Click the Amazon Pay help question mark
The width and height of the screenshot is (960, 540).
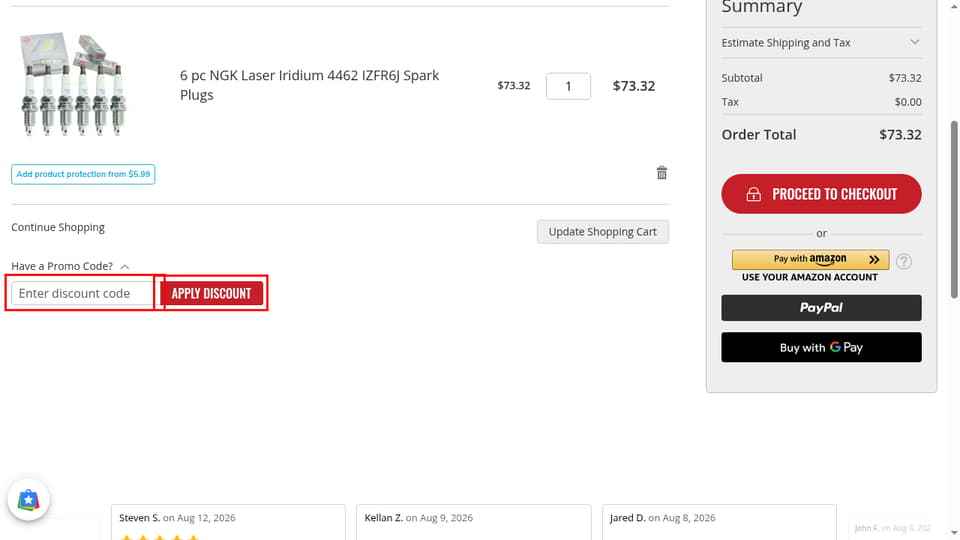pyautogui.click(x=904, y=261)
